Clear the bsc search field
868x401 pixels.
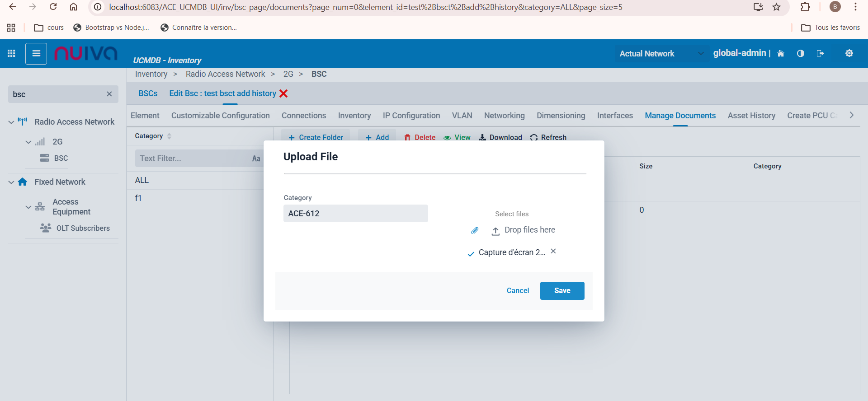109,94
